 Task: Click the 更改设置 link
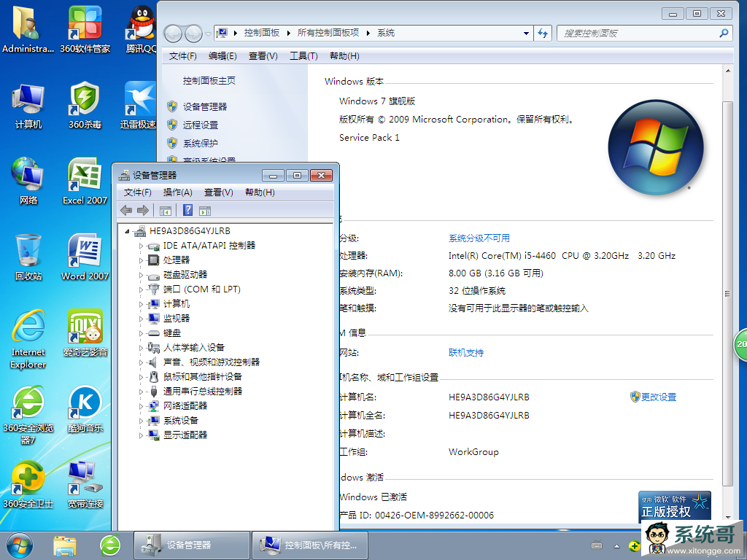(659, 397)
